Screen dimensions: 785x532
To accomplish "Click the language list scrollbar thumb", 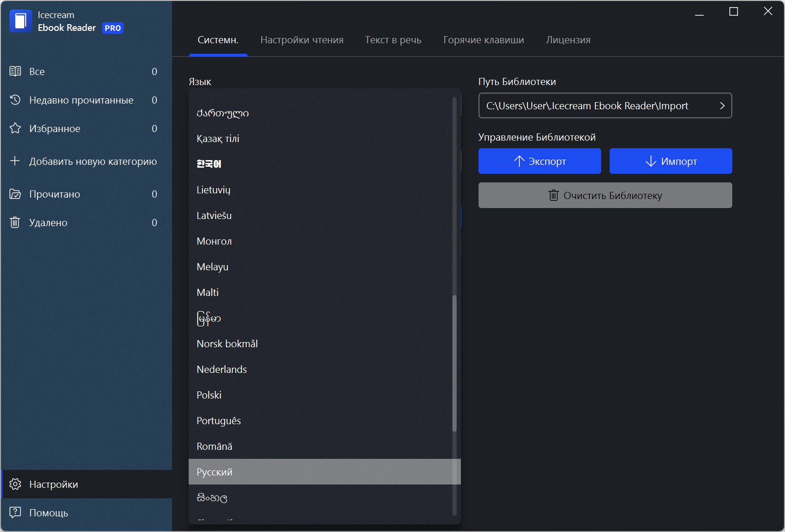I will (454, 363).
